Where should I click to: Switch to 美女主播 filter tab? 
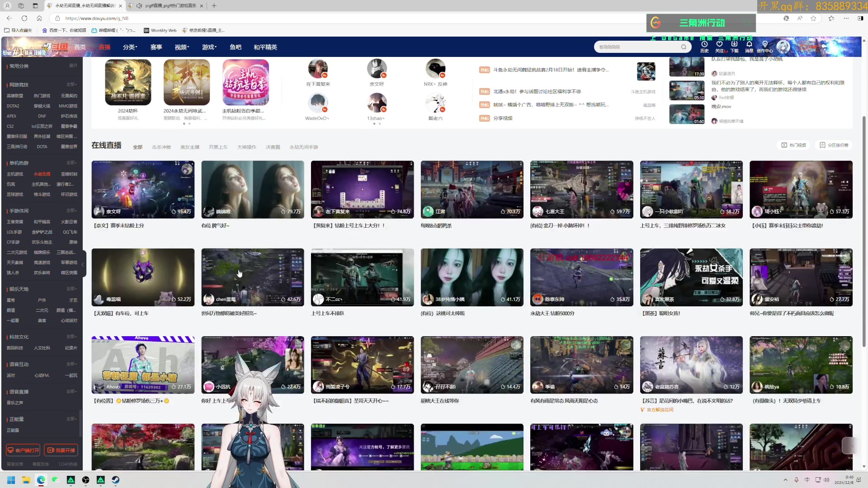(x=190, y=147)
